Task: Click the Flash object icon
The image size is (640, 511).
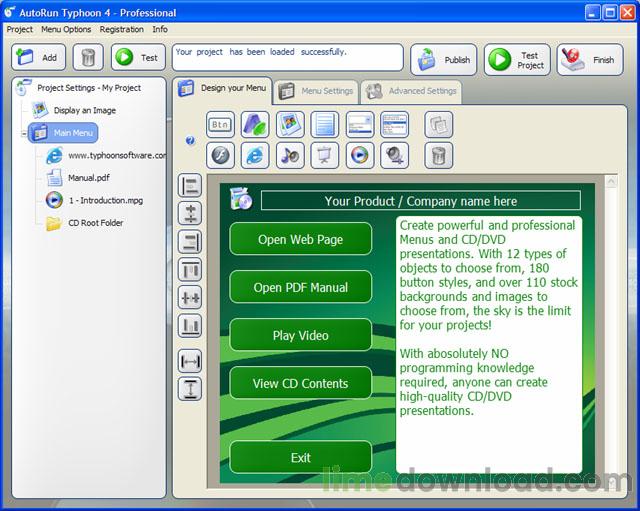Action: (x=221, y=155)
